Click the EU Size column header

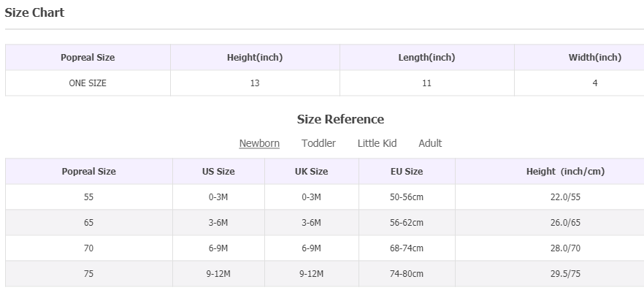[x=407, y=172]
